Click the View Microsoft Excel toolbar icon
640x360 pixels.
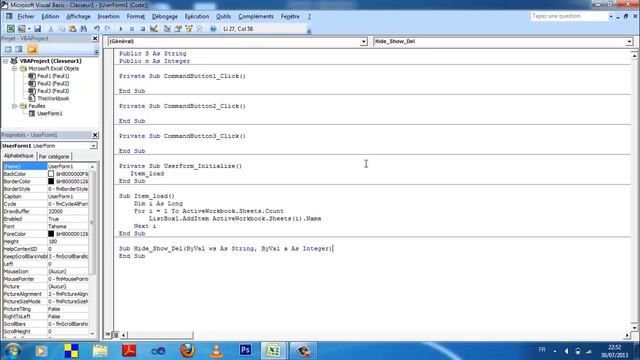click(11, 29)
